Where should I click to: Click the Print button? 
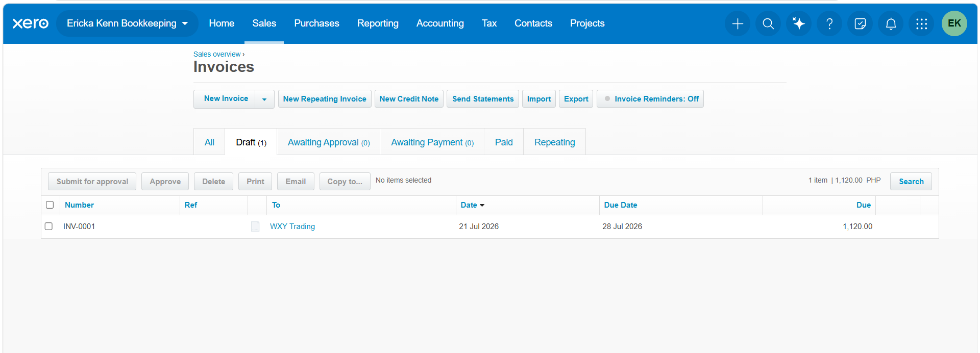pyautogui.click(x=255, y=181)
